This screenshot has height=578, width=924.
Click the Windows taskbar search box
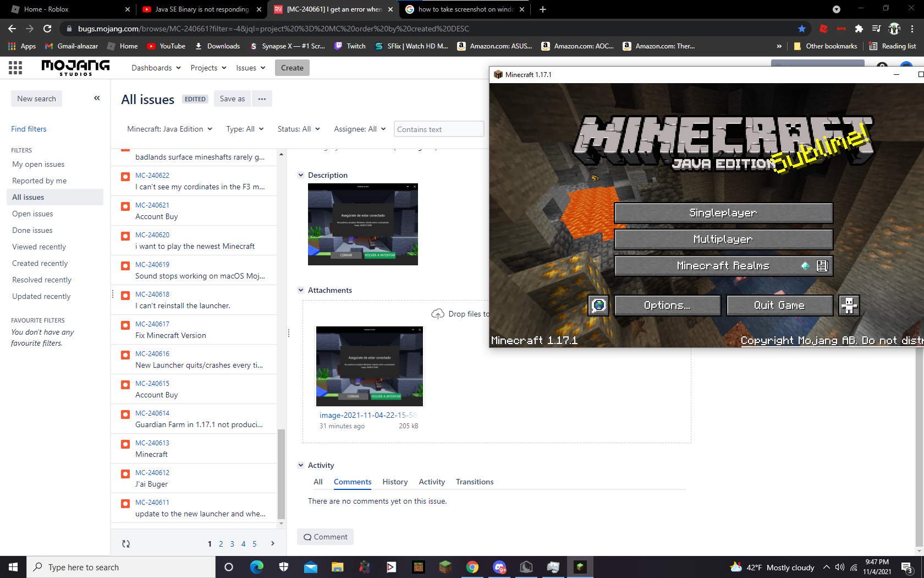(x=121, y=567)
